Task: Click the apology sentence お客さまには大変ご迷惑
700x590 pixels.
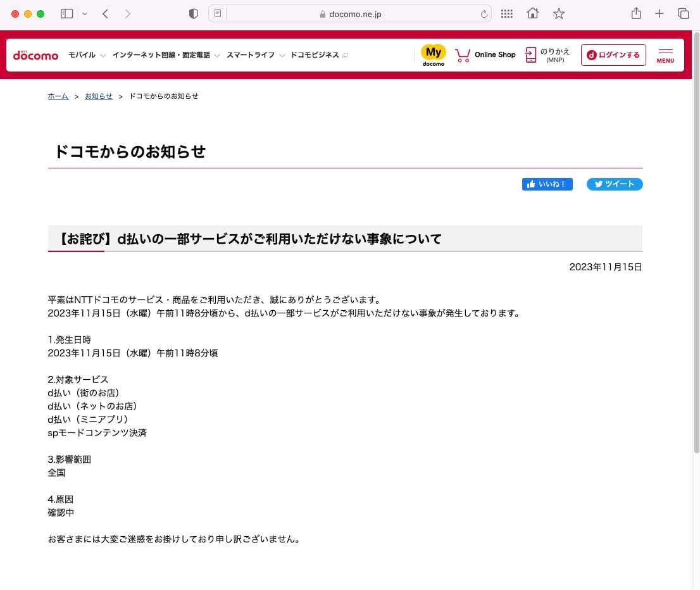Action: pos(173,539)
